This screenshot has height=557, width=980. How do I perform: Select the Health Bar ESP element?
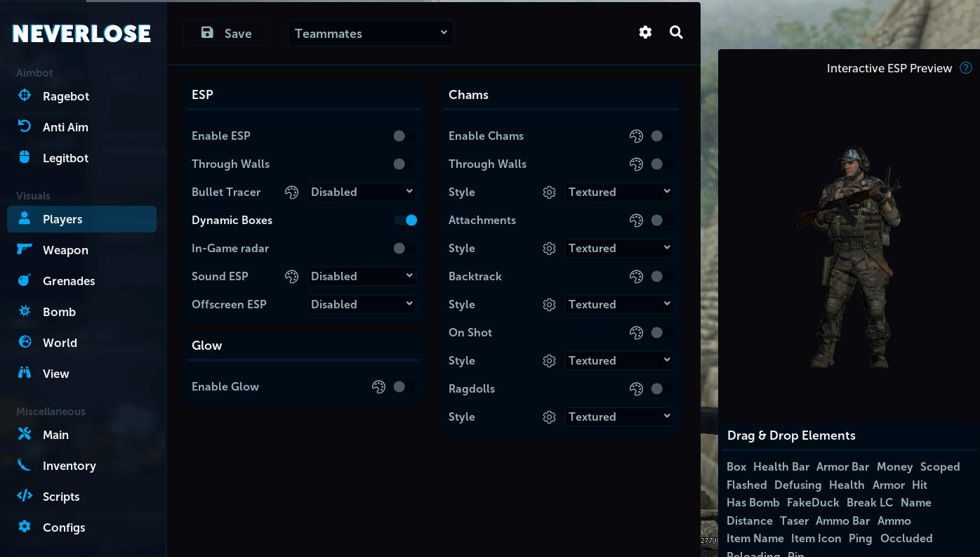click(781, 466)
